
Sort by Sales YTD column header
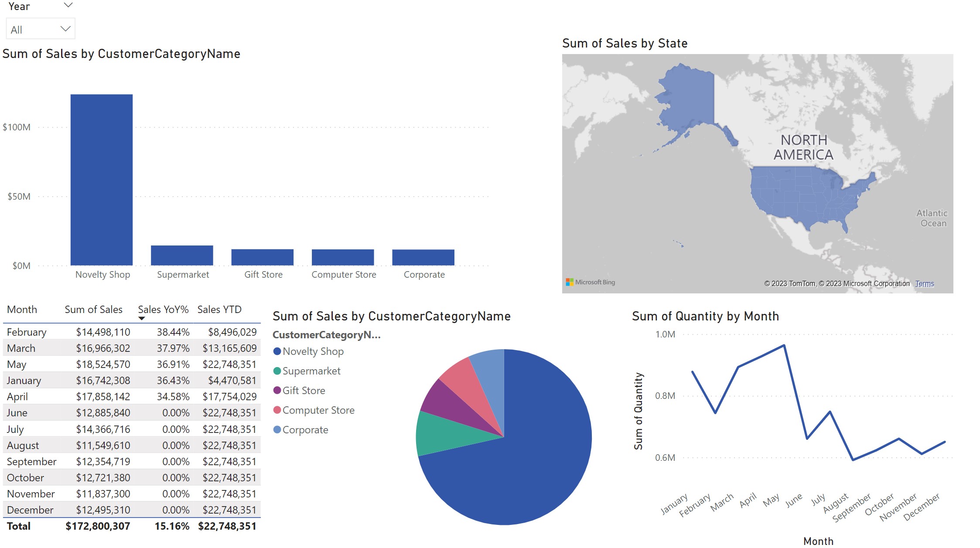point(219,310)
